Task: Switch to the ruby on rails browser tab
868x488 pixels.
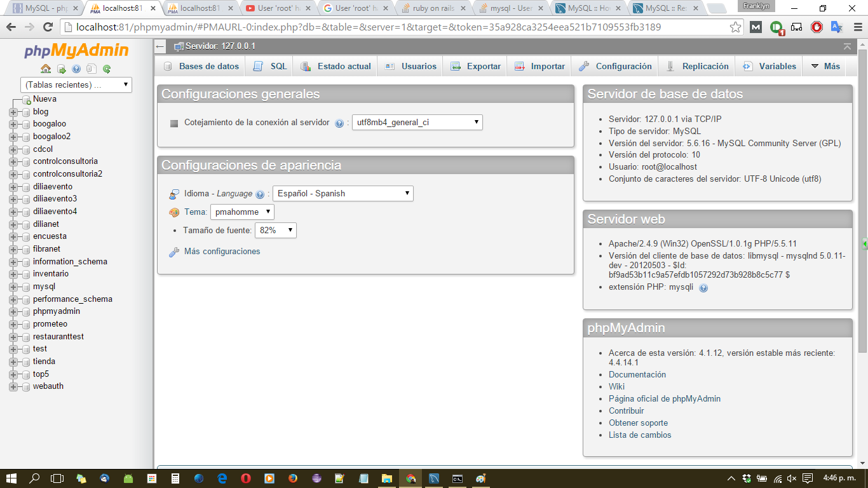Action: (x=433, y=9)
